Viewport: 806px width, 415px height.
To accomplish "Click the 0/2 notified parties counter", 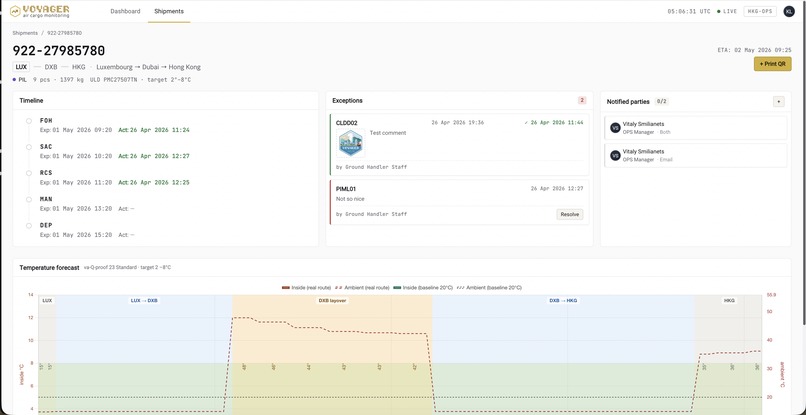I will 662,102.
